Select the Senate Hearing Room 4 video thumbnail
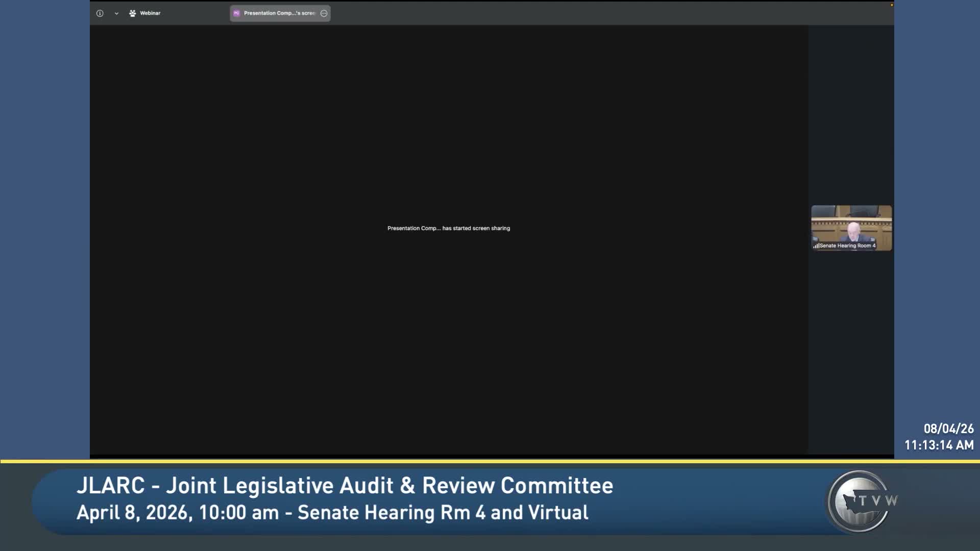 point(851,224)
